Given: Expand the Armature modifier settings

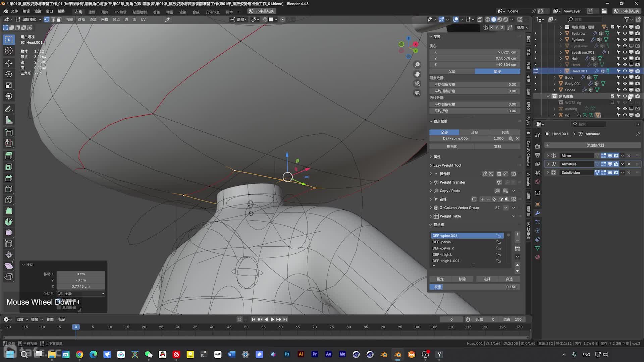Looking at the screenshot, I should point(548,164).
